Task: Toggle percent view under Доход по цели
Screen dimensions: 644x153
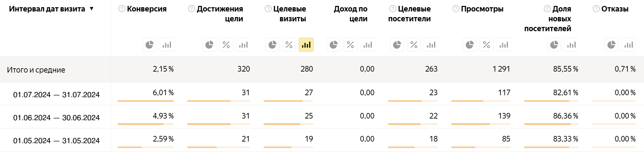Action: [x=350, y=45]
